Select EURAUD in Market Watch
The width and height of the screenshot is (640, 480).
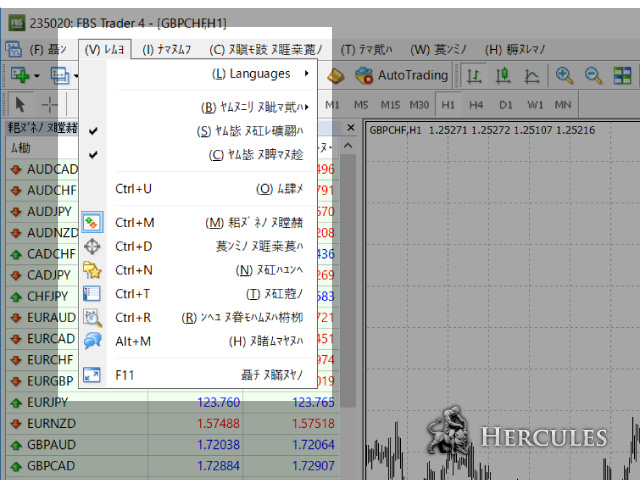point(51,318)
